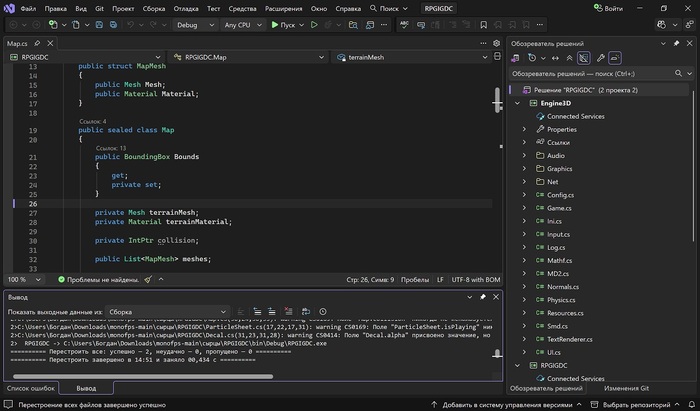Pin the Solution Explorer panel
Viewport: 700px width, 411px height.
676,43
